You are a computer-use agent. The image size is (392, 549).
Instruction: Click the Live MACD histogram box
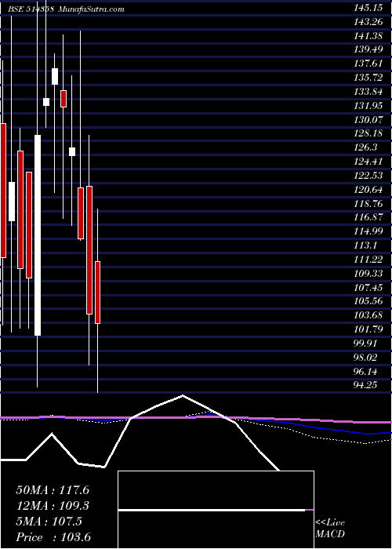[216, 510]
